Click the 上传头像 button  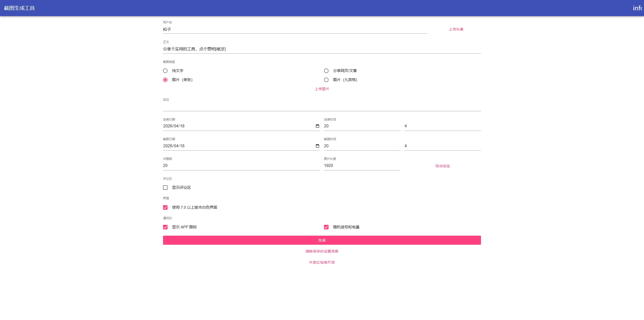pyautogui.click(x=456, y=29)
